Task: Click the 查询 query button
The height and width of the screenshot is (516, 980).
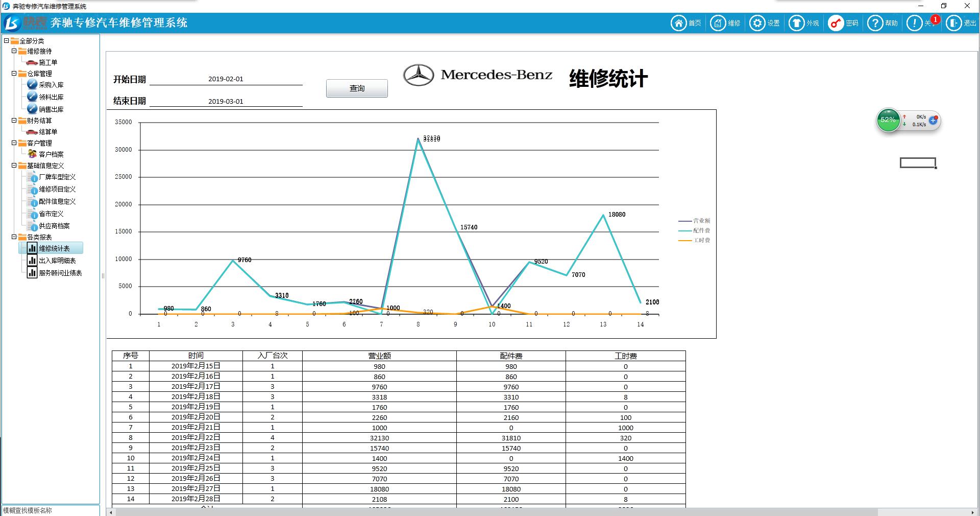Action: point(357,88)
